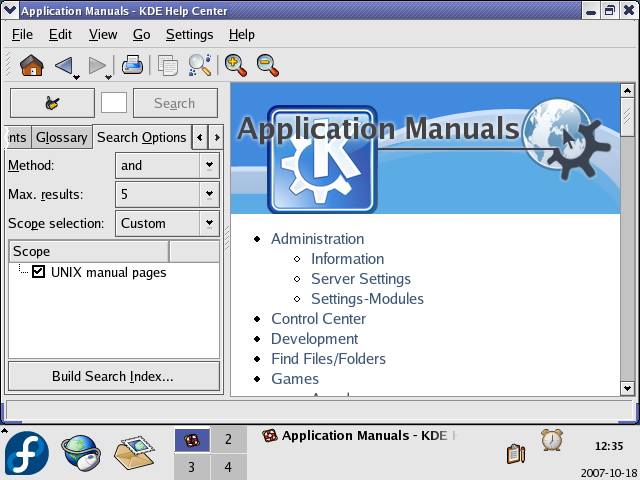This screenshot has height=480, width=640.
Task: Switch to virtual desktop 2
Action: point(228,440)
